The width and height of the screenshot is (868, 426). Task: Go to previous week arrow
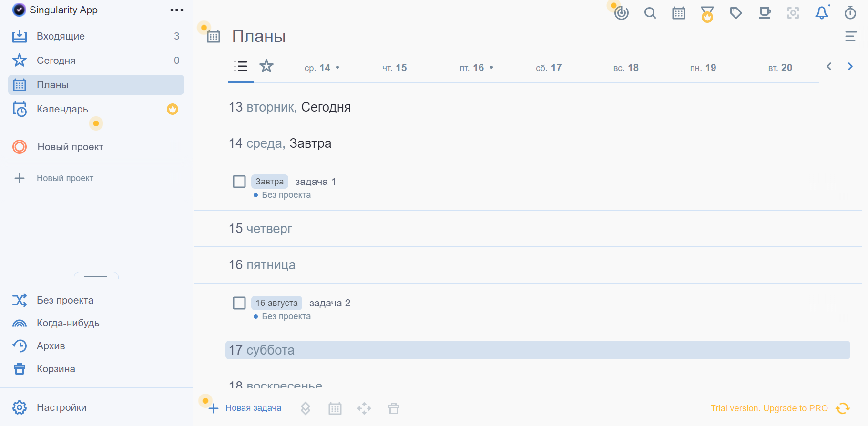click(x=829, y=66)
